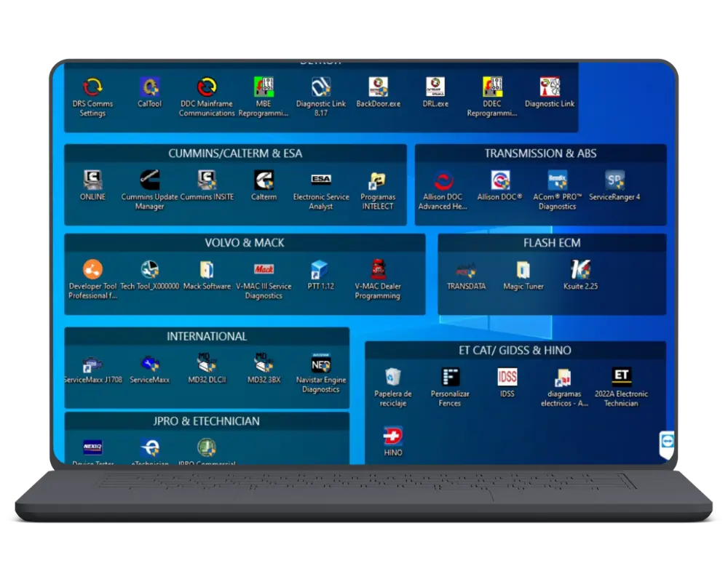The height and width of the screenshot is (582, 728).
Task: Open the PTT 1.12 shortcut
Action: pos(320,270)
